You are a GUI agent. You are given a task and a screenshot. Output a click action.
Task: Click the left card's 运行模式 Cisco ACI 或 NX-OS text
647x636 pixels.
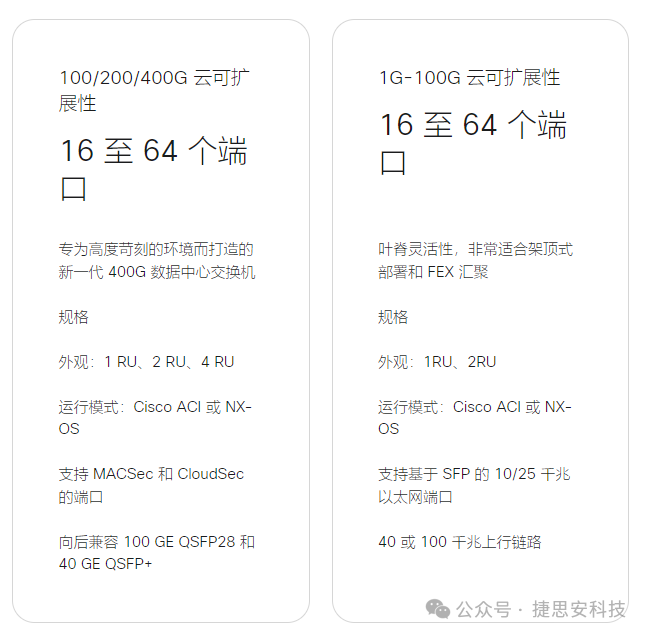pyautogui.click(x=155, y=418)
